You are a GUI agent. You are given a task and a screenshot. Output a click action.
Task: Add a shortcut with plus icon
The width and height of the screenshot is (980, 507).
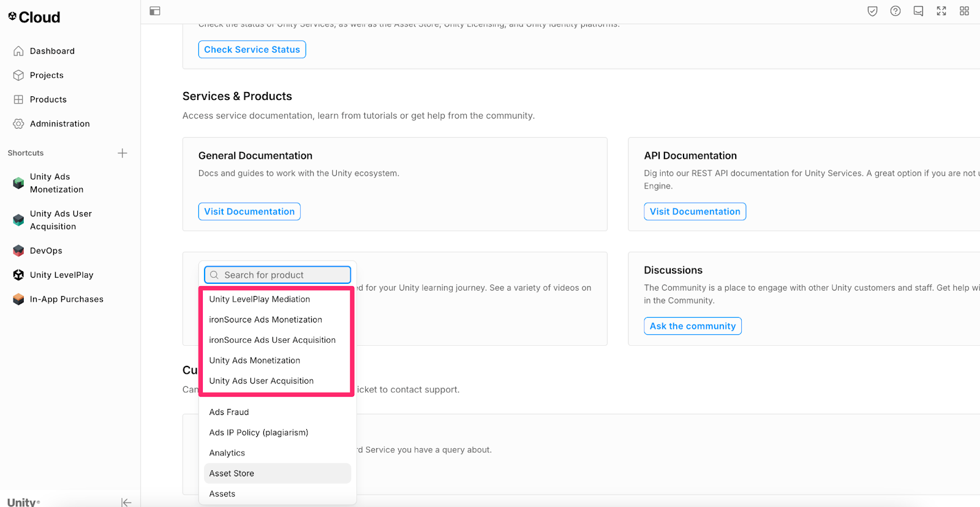pos(123,153)
